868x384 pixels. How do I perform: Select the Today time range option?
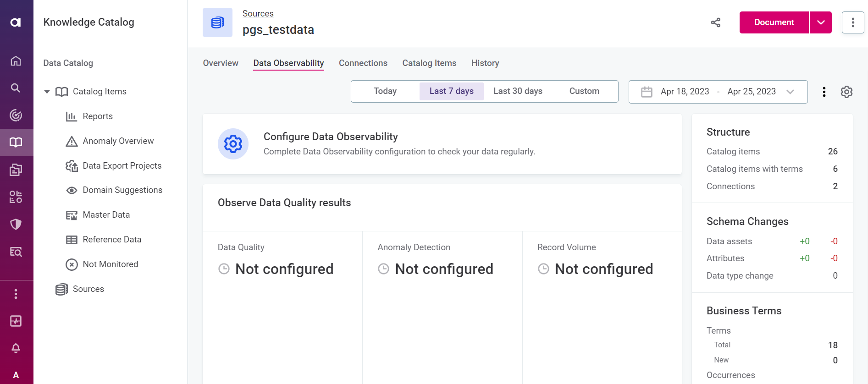tap(385, 91)
